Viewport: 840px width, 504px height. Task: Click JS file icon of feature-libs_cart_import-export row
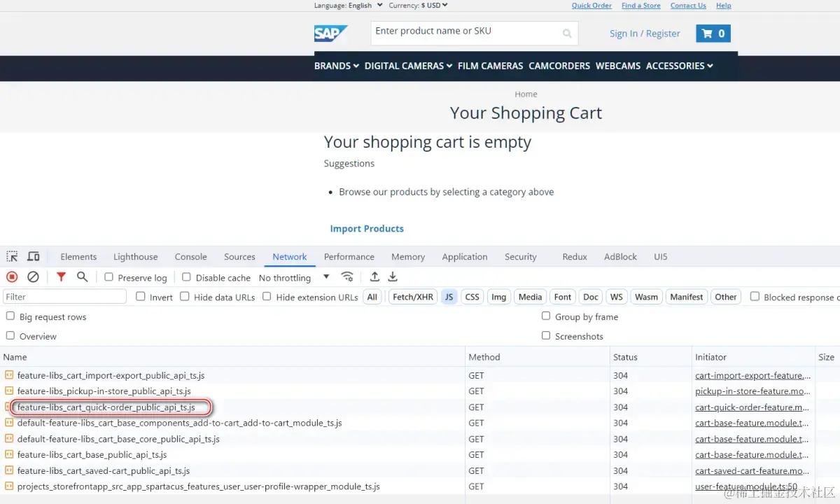(x=9, y=375)
